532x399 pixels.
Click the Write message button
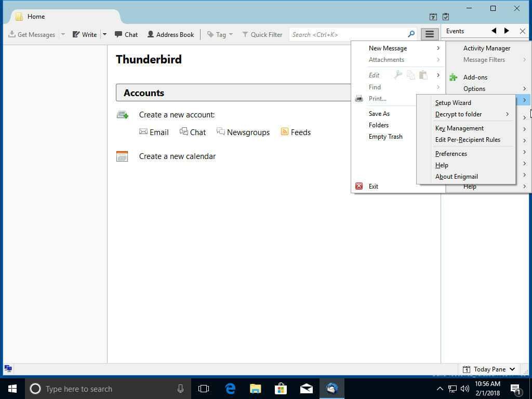tap(85, 35)
